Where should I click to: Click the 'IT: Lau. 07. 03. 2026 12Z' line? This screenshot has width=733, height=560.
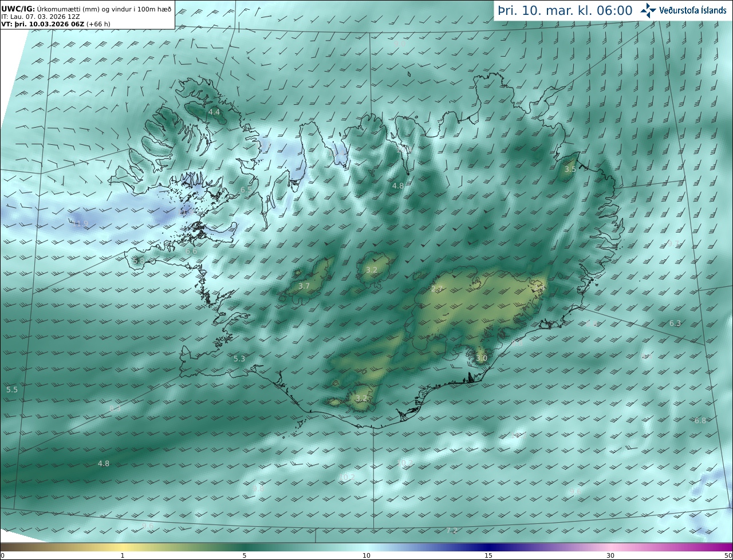[x=40, y=17]
